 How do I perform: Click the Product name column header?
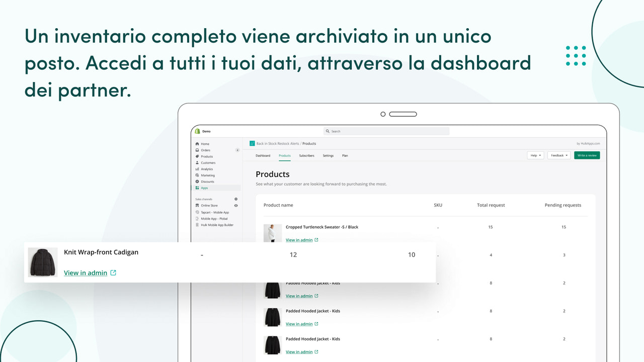278,205
